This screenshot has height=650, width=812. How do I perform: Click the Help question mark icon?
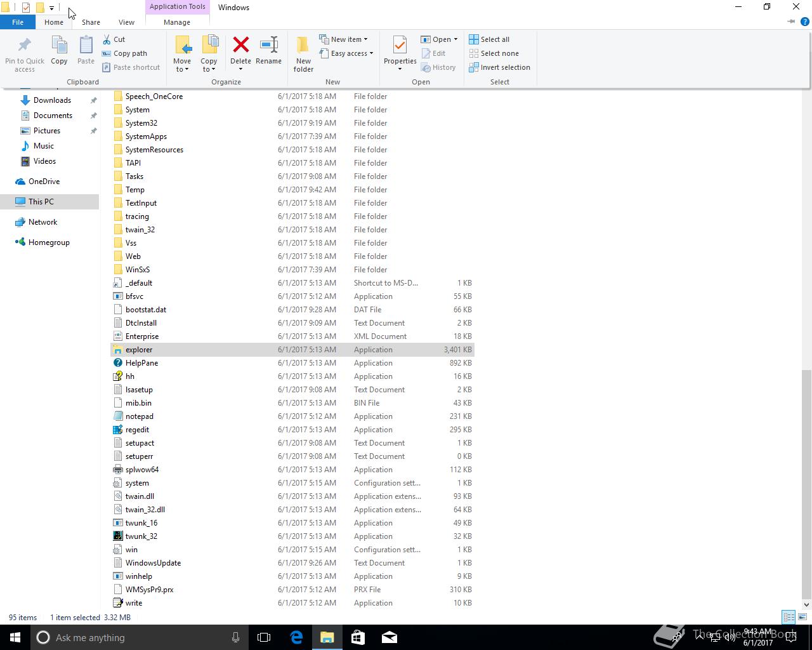(x=804, y=22)
